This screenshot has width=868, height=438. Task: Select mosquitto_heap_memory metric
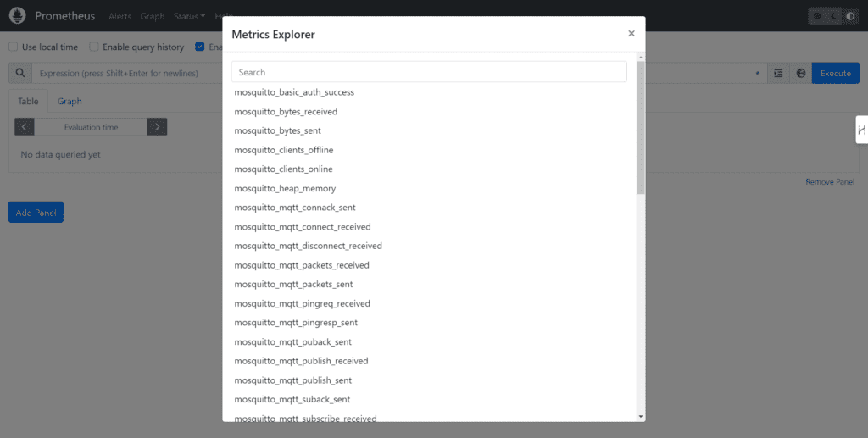tap(285, 189)
